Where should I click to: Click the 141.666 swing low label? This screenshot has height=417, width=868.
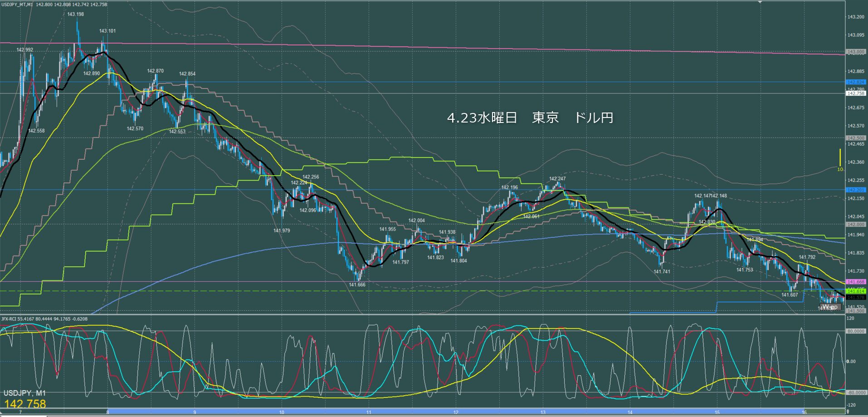coord(357,285)
